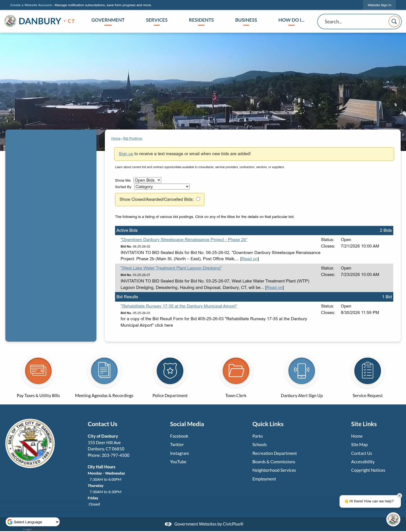
Task: Open the Police Department badge icon
Action: pos(170,371)
